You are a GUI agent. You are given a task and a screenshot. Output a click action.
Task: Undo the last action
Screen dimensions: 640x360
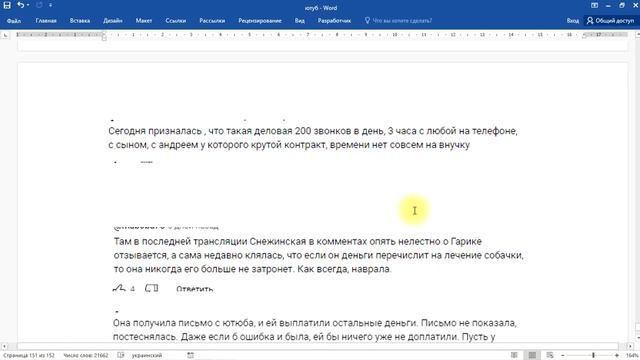click(20, 5)
